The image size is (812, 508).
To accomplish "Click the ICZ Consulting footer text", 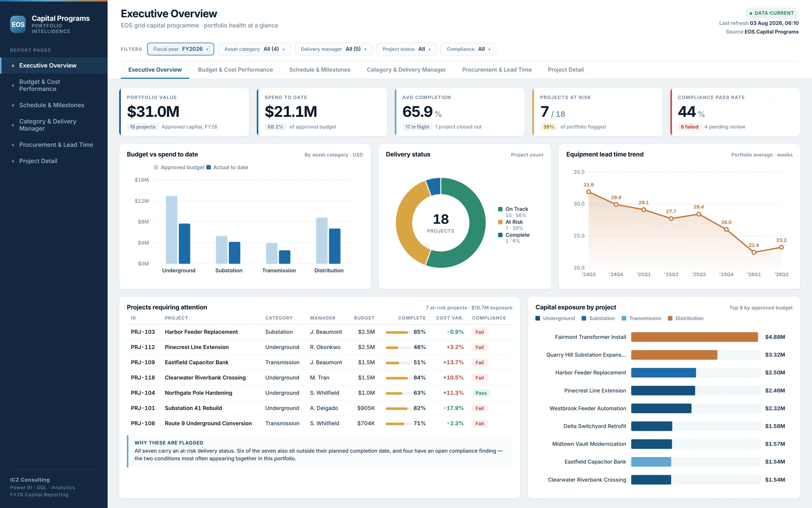I will tap(30, 480).
